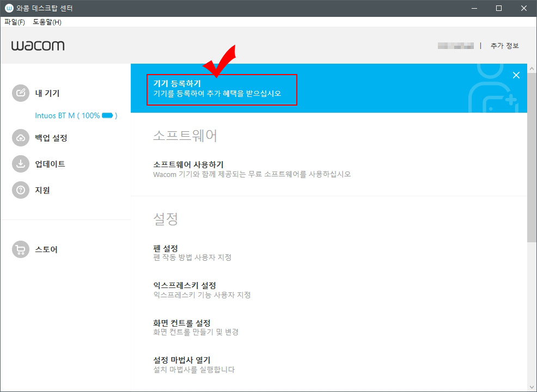Dismiss the registration banner with the X
The image size is (537, 392).
click(516, 75)
